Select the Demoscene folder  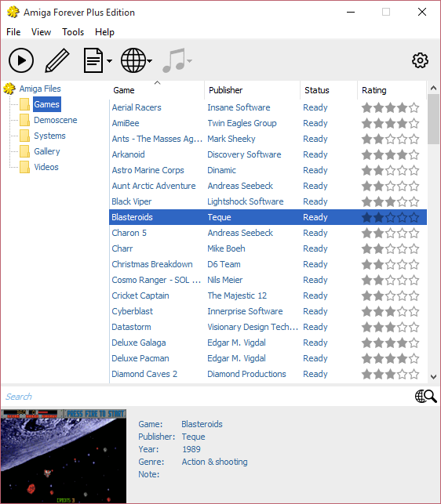pos(56,120)
